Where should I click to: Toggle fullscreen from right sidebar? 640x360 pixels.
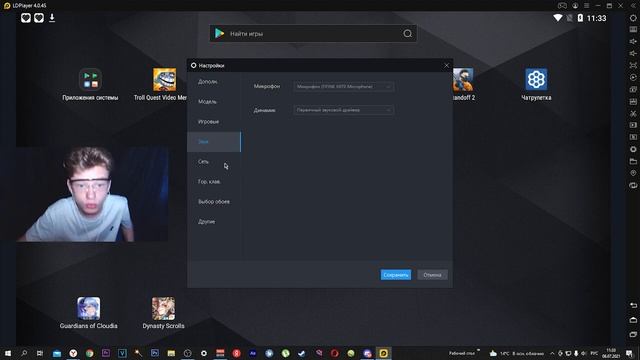[633, 65]
